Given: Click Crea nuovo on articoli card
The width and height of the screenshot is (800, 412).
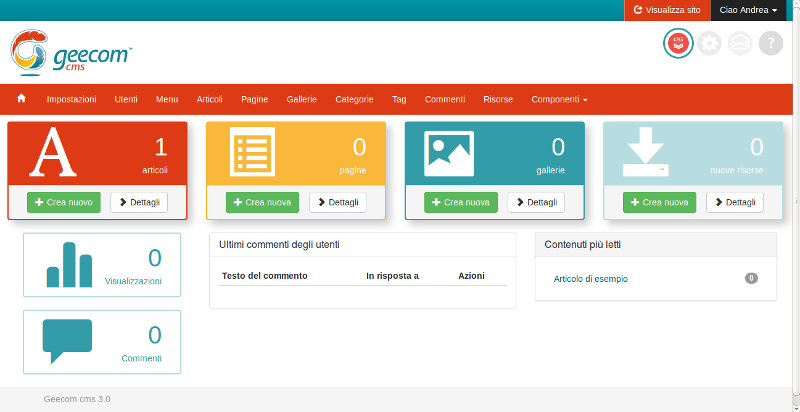Looking at the screenshot, I should [64, 202].
